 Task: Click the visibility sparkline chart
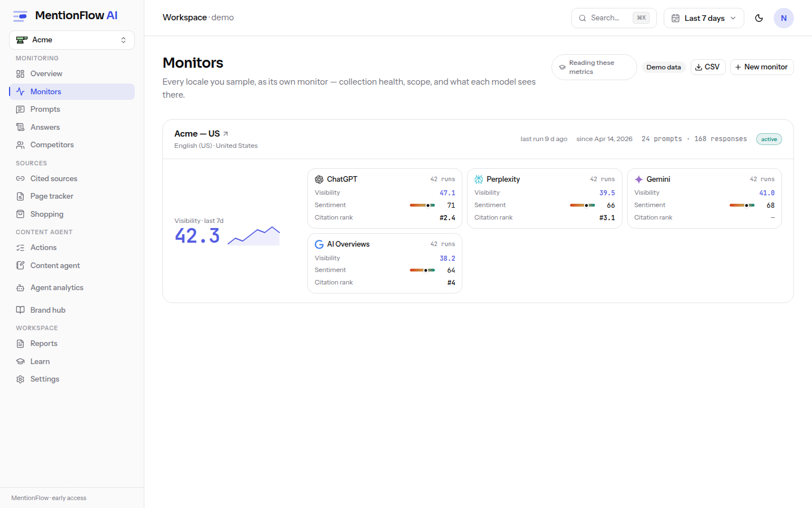point(254,236)
